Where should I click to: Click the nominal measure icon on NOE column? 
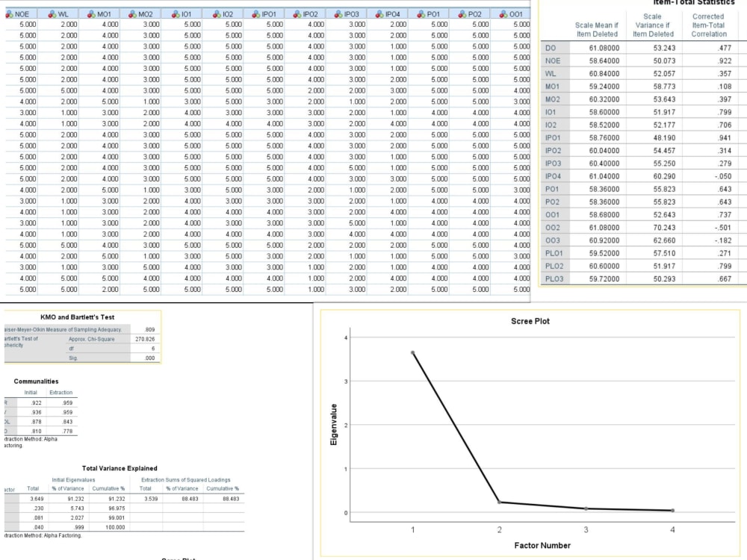9,13
